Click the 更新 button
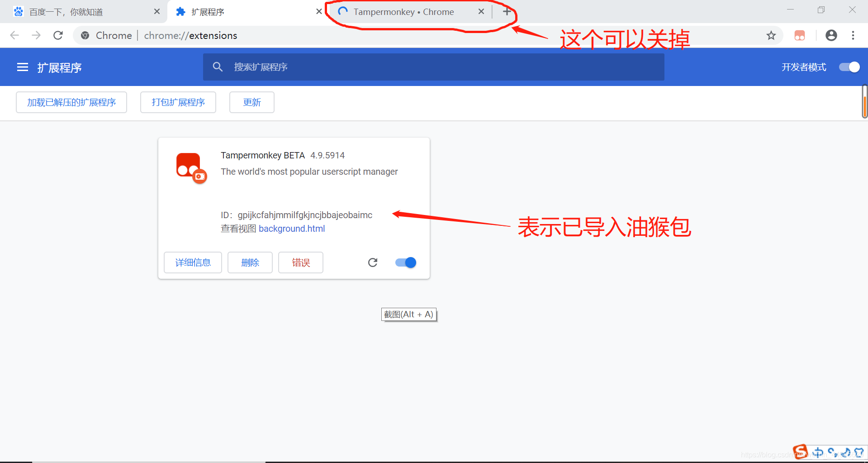The width and height of the screenshot is (868, 463). pyautogui.click(x=252, y=102)
